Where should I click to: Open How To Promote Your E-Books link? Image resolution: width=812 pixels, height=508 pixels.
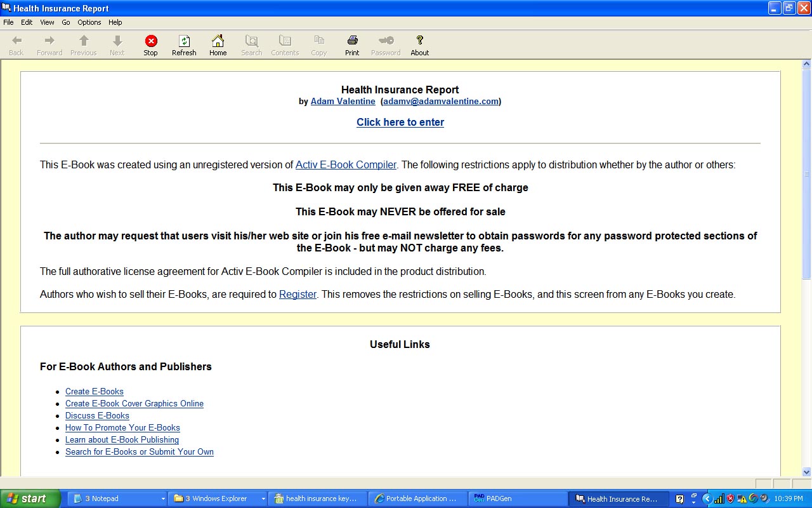point(122,428)
